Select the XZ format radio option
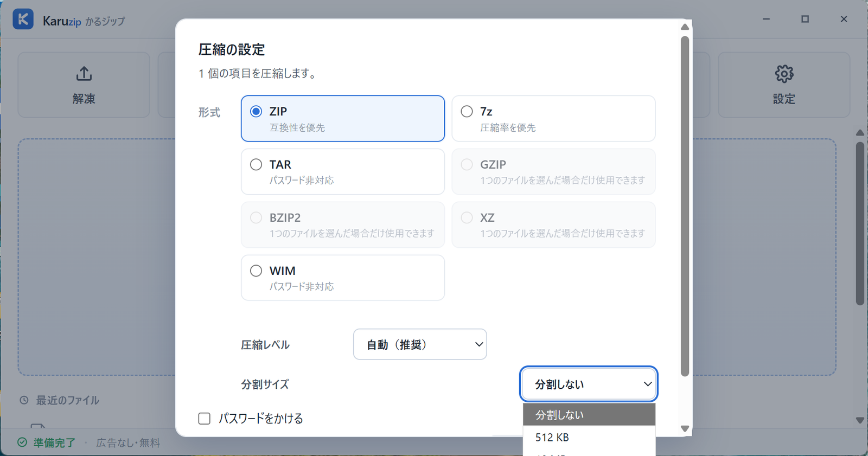Image resolution: width=868 pixels, height=456 pixels. point(467,217)
